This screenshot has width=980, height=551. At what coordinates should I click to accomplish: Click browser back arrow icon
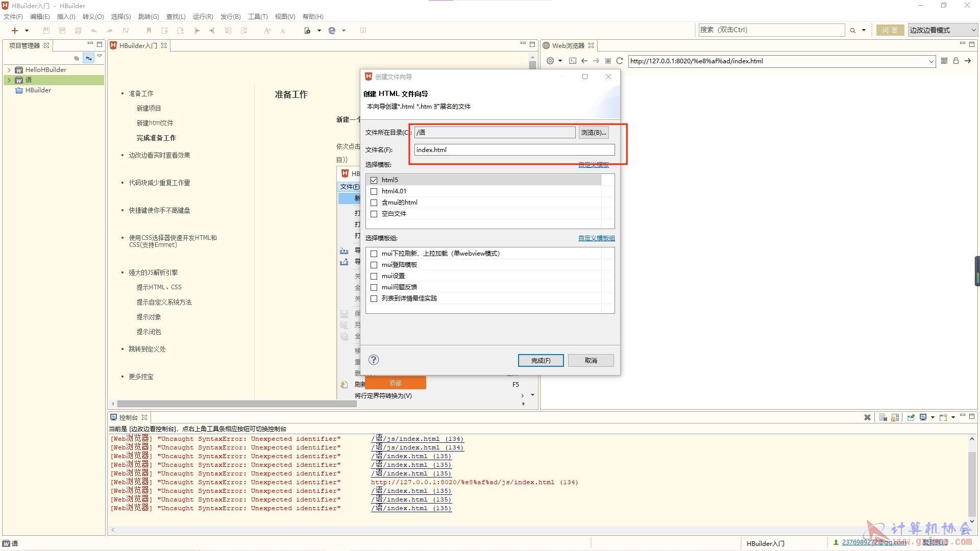point(584,61)
